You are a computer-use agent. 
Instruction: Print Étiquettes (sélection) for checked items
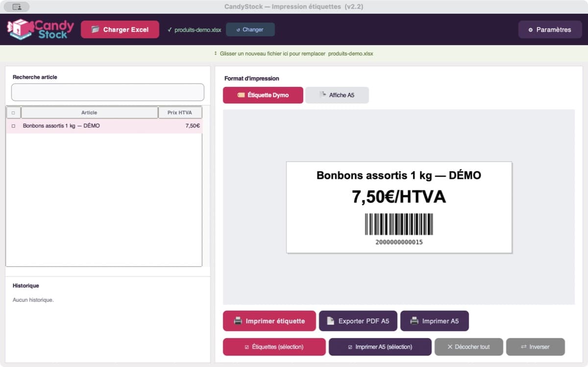tap(274, 347)
